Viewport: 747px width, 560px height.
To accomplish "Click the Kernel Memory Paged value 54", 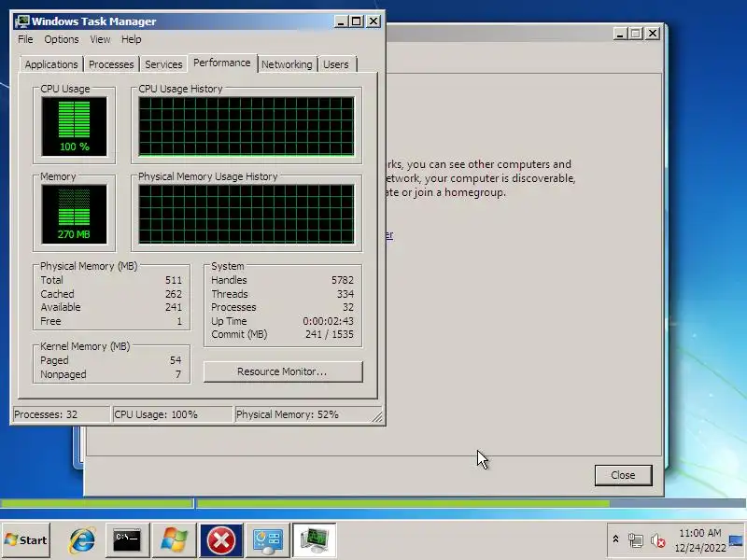I will click(x=176, y=360).
